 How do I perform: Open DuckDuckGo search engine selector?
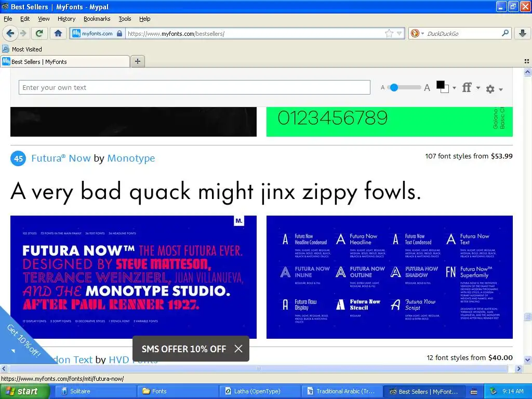pos(417,33)
